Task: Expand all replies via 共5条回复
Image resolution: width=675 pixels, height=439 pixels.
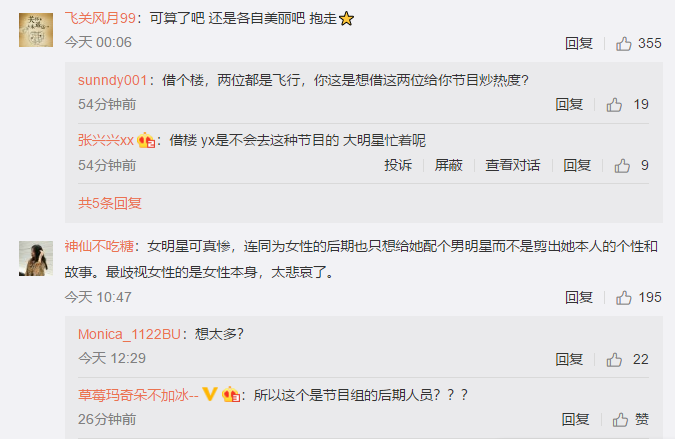Action: pyautogui.click(x=110, y=203)
